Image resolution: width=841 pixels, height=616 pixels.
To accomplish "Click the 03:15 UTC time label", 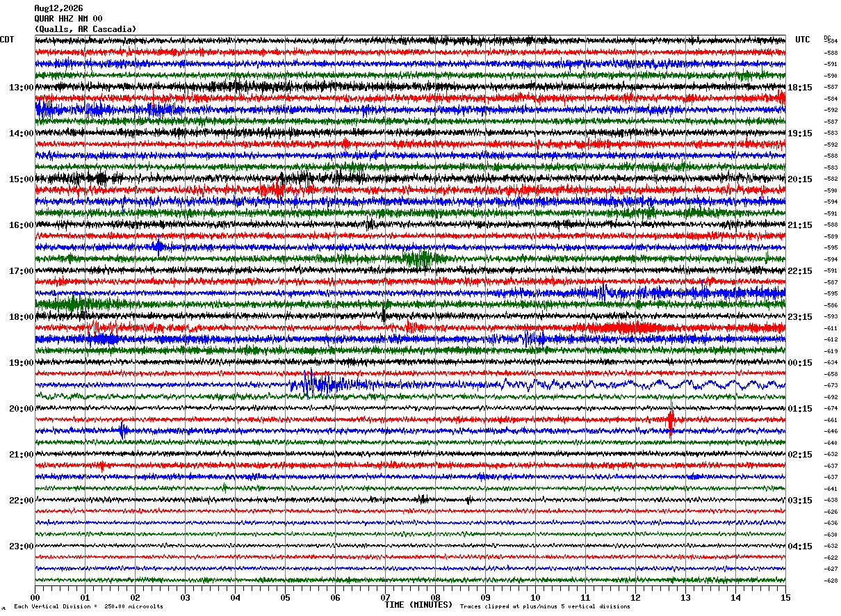I will [800, 501].
